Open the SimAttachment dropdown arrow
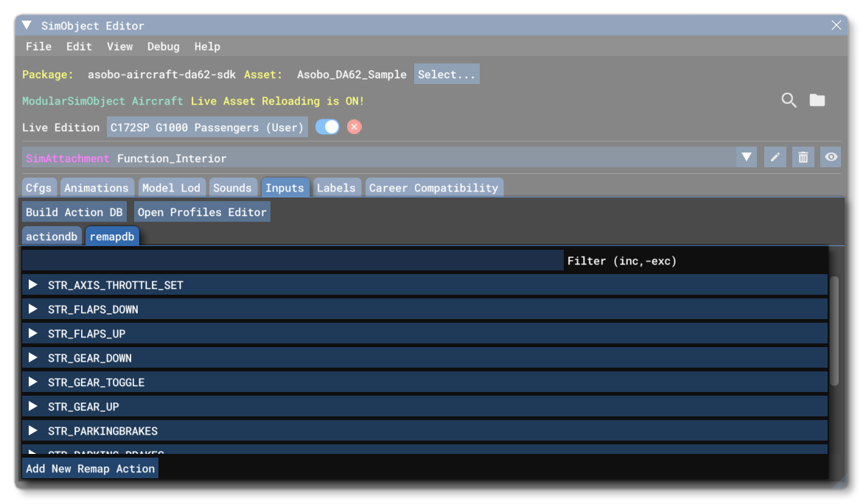This screenshot has width=863, height=504. click(x=747, y=157)
